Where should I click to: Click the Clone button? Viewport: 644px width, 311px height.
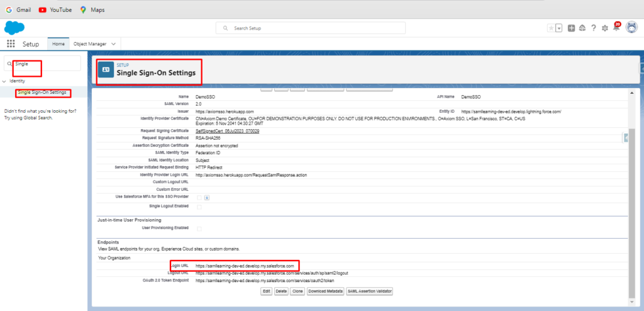coord(297,291)
